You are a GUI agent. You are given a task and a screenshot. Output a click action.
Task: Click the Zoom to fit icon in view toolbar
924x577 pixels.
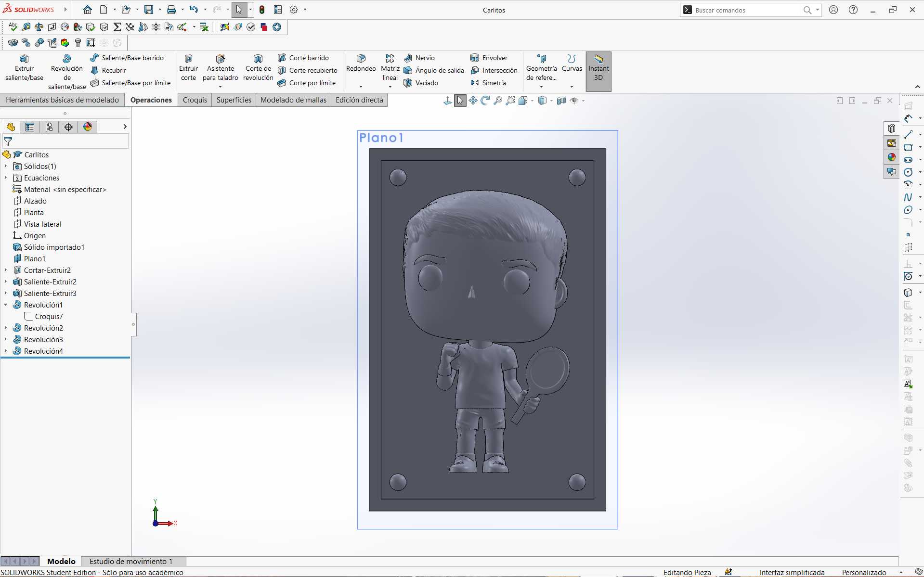coord(498,101)
